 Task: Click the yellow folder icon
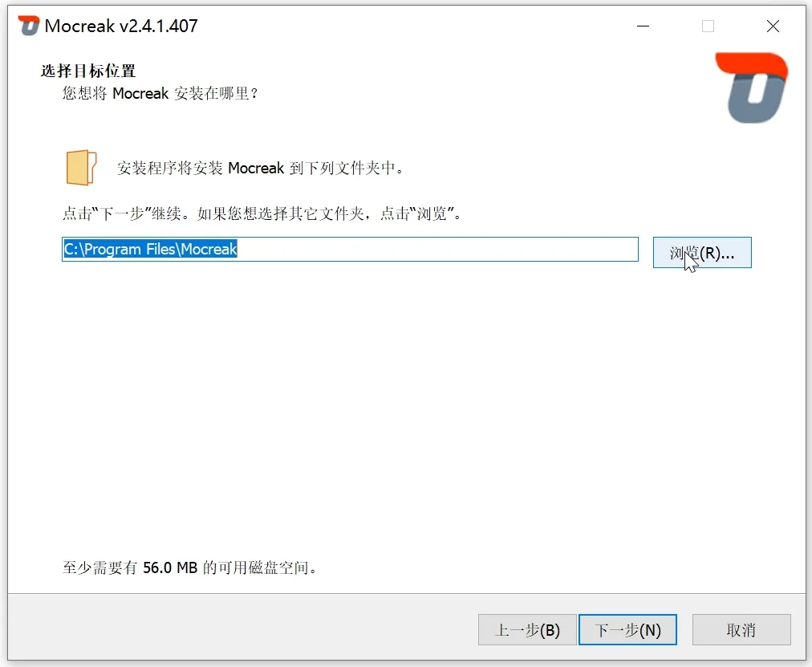coord(81,167)
